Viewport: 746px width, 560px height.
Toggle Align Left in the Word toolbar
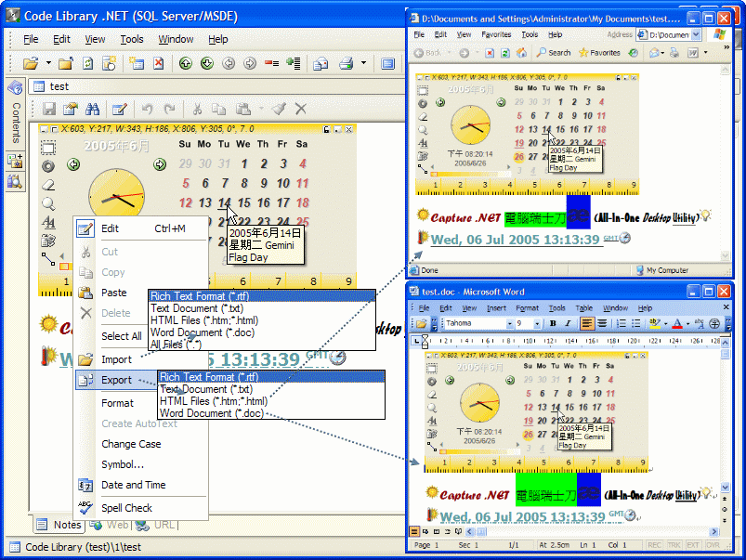(x=587, y=323)
